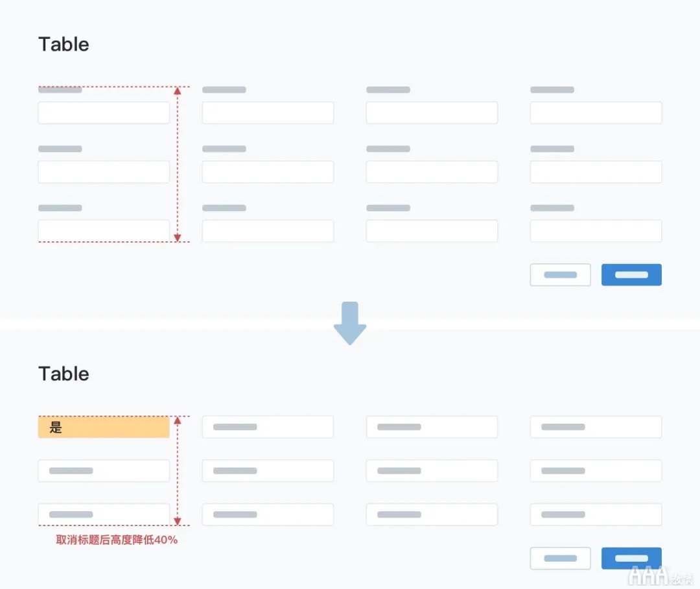Select the top form's third-row, first-column input
The height and width of the screenshot is (589, 700).
[x=104, y=231]
